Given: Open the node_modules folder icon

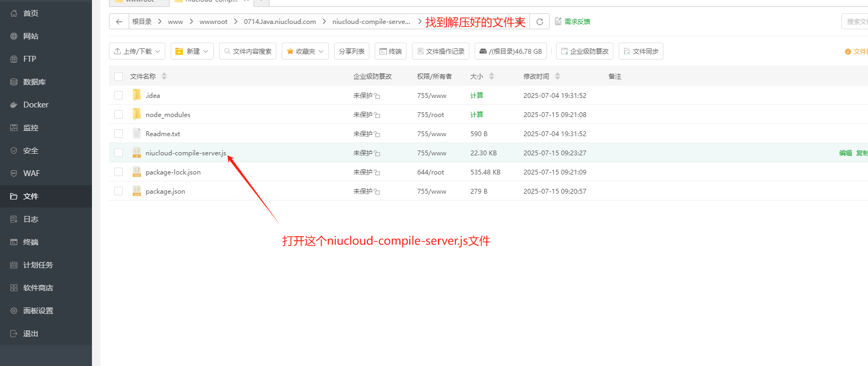Looking at the screenshot, I should [137, 114].
